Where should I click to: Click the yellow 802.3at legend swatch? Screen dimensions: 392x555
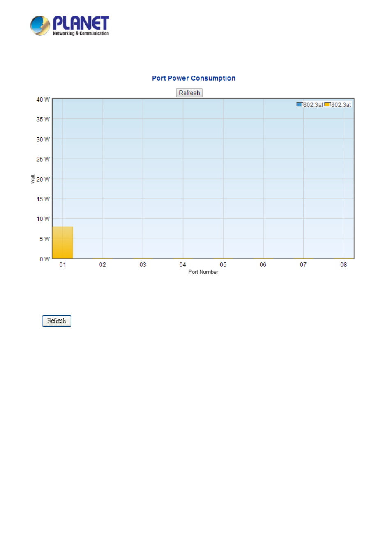click(327, 104)
